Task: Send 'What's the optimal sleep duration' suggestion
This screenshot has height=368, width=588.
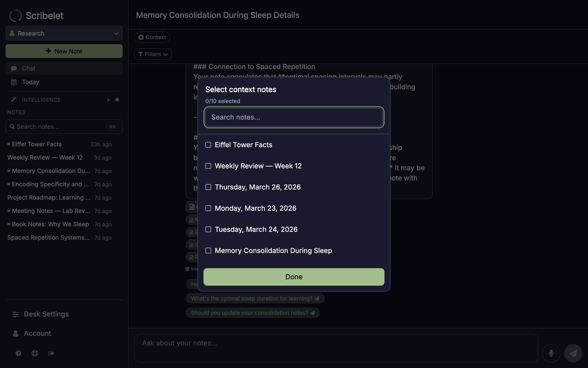Action: click(255, 299)
